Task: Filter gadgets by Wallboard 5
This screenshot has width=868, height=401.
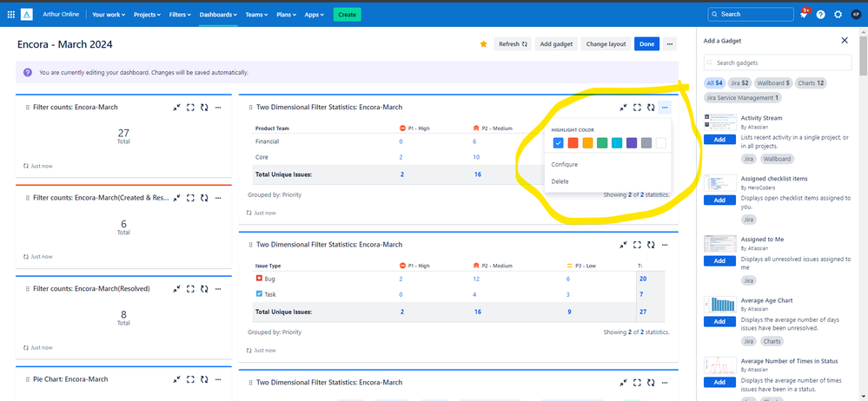Action: [772, 83]
